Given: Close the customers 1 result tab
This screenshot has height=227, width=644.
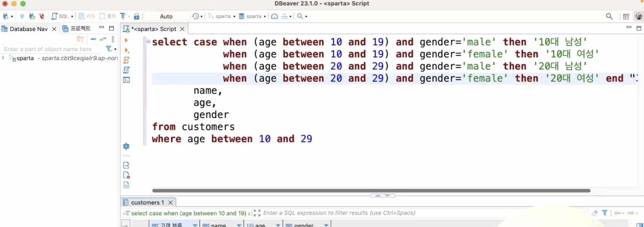Looking at the screenshot, I should pos(170,202).
